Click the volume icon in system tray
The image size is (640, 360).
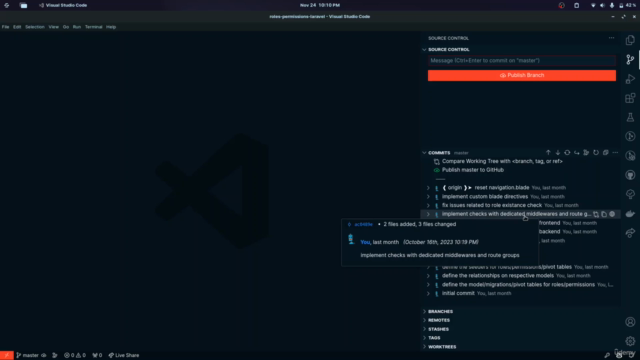point(602,5)
